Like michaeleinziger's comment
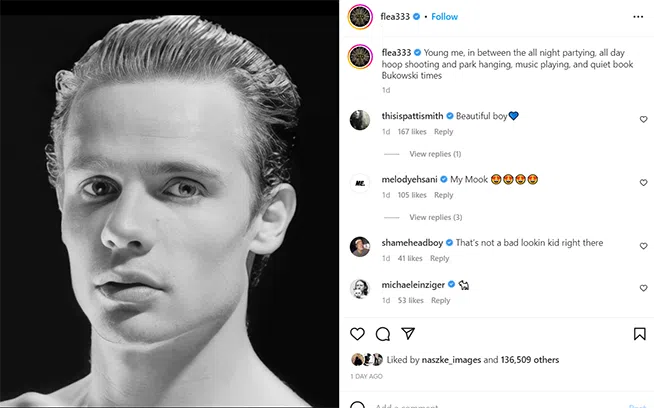The width and height of the screenshot is (654, 408). [x=643, y=288]
